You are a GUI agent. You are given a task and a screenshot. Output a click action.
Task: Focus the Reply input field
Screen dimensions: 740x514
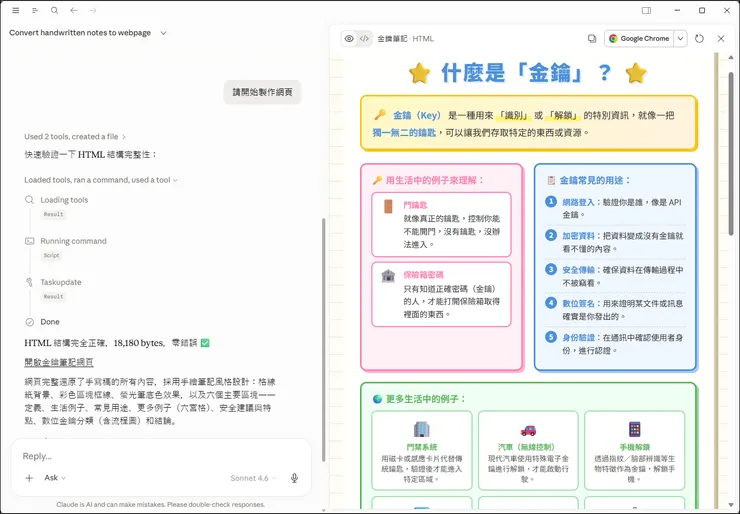point(160,456)
